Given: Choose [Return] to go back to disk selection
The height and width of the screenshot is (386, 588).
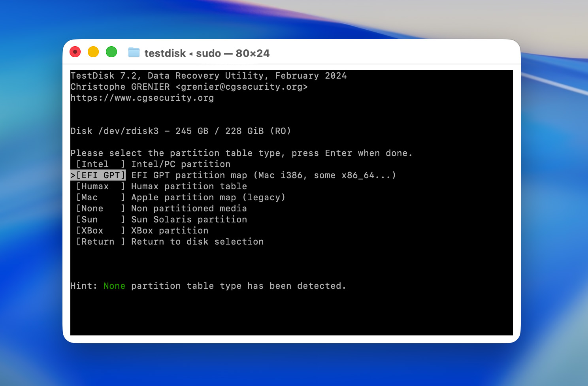Looking at the screenshot, I should pos(101,242).
